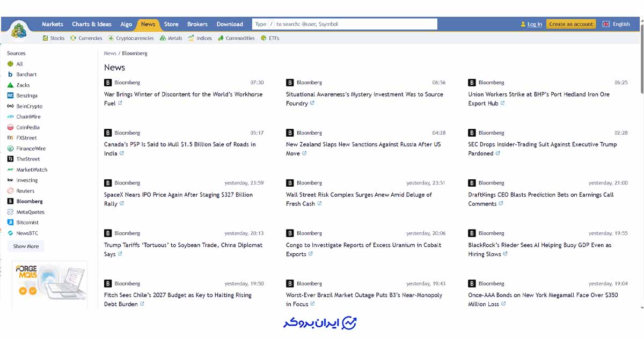Click the Forge MQL5 ad banner
The image size is (644, 338).
coord(49,284)
